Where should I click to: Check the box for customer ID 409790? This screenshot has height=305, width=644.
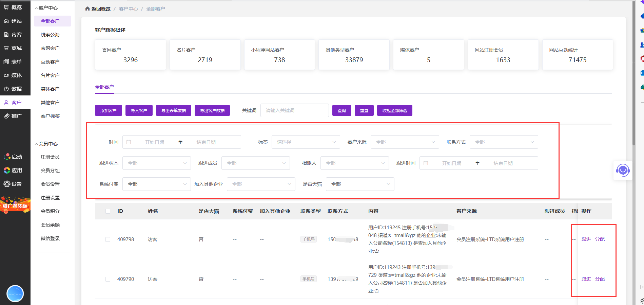point(108,279)
